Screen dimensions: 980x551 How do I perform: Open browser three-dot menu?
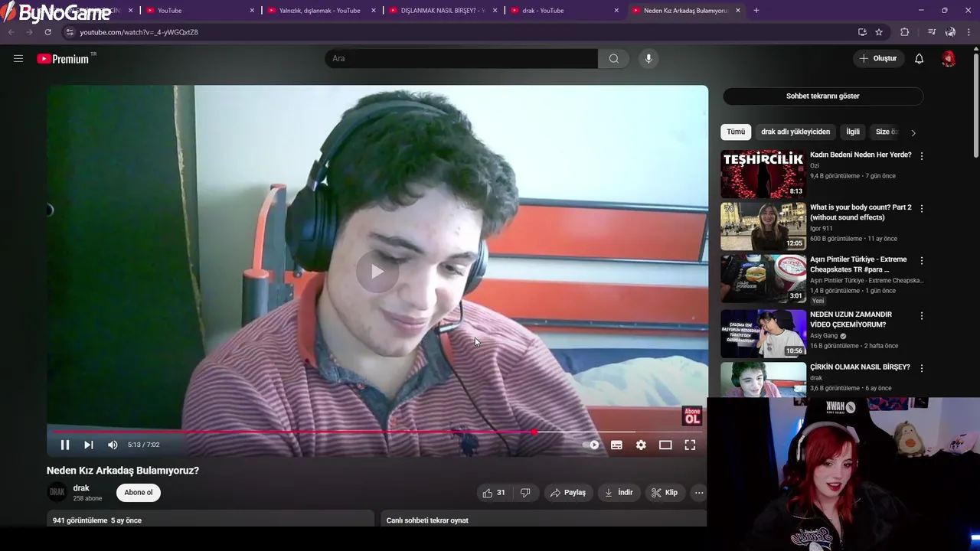click(x=969, y=32)
